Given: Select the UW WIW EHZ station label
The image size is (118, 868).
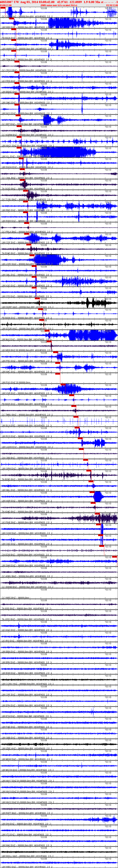Looking at the screenshot, I should (27, 27).
